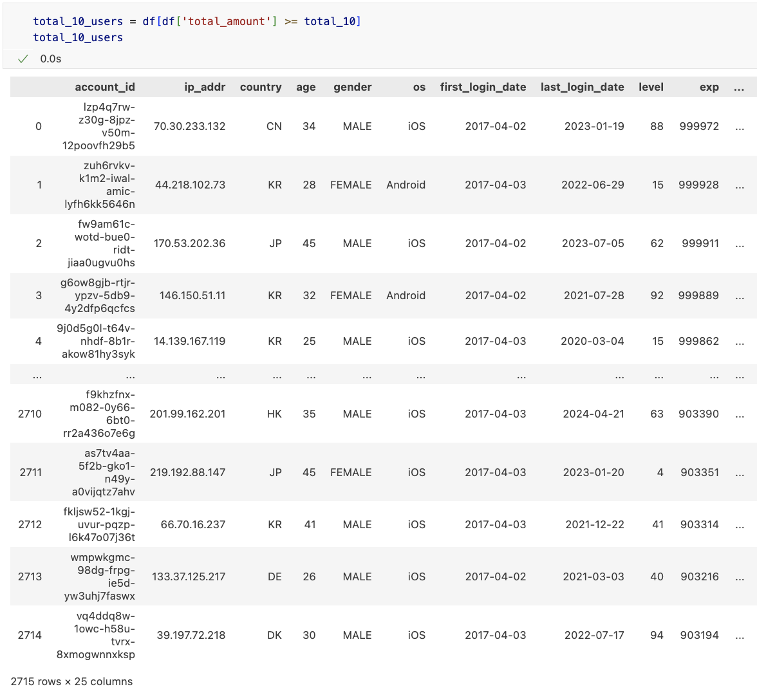Screen dimensions: 757x700
Task: Select IP address 66.70.16.237
Action: 192,524
